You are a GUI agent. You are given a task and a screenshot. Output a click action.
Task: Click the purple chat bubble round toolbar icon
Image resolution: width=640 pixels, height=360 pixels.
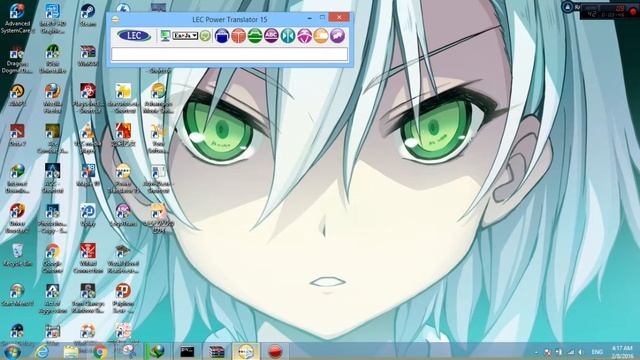[x=338, y=36]
